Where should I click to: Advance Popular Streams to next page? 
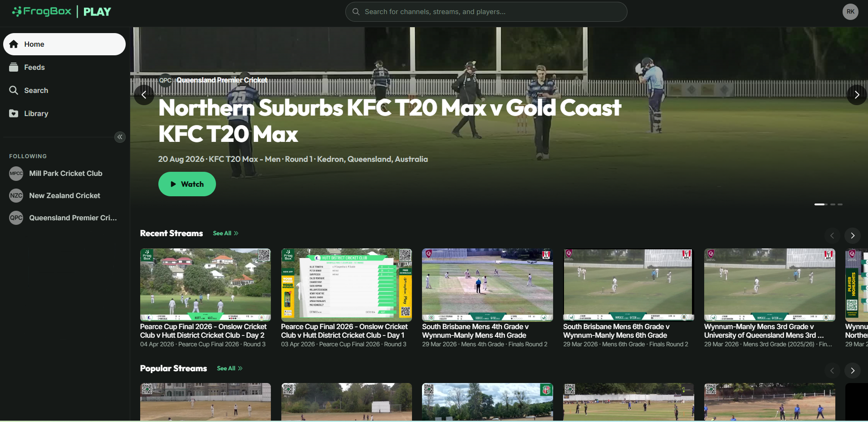pos(853,371)
